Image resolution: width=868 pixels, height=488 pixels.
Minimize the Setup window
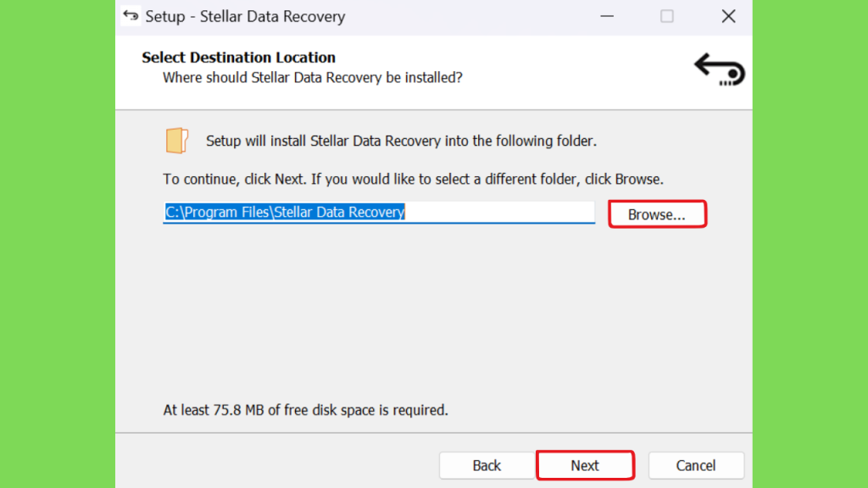pyautogui.click(x=607, y=16)
